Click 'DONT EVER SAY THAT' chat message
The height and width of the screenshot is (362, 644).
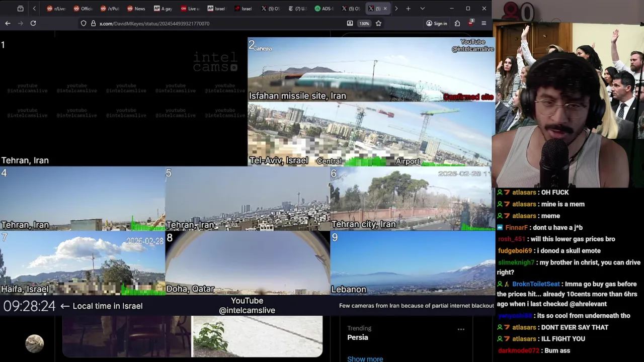(575, 327)
